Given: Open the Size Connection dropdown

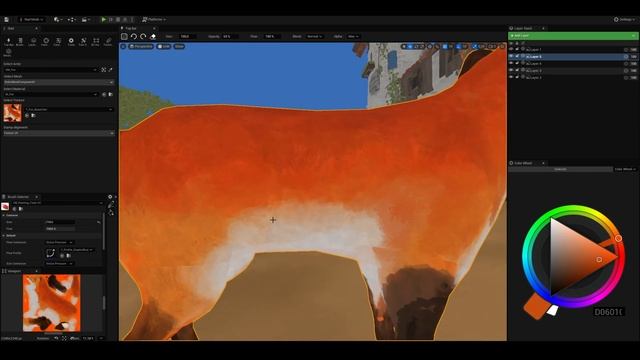Looking at the screenshot, I should (59, 264).
